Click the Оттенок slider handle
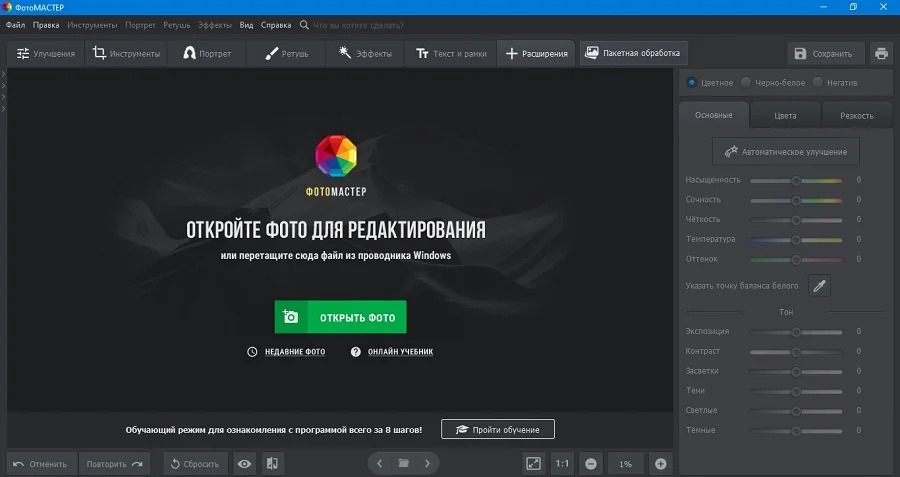 coord(796,260)
